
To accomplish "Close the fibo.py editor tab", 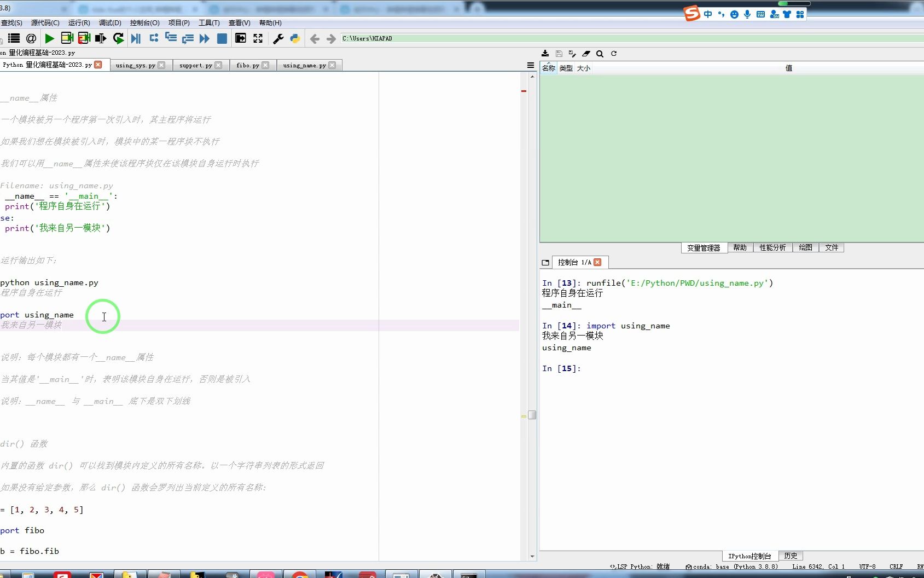I will click(x=265, y=65).
